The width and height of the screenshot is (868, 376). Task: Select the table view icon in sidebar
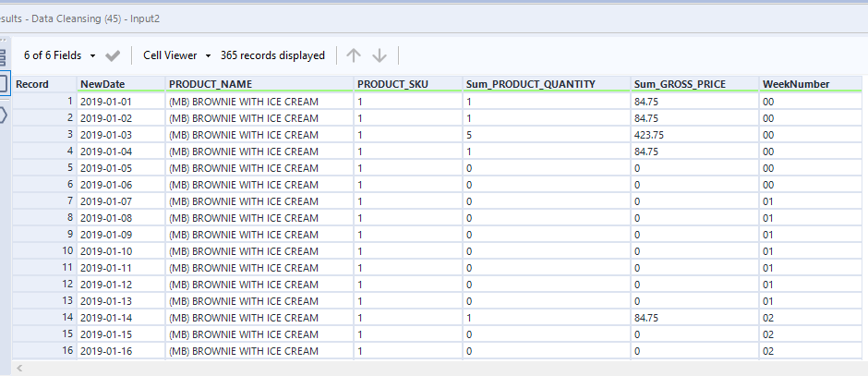(4, 57)
